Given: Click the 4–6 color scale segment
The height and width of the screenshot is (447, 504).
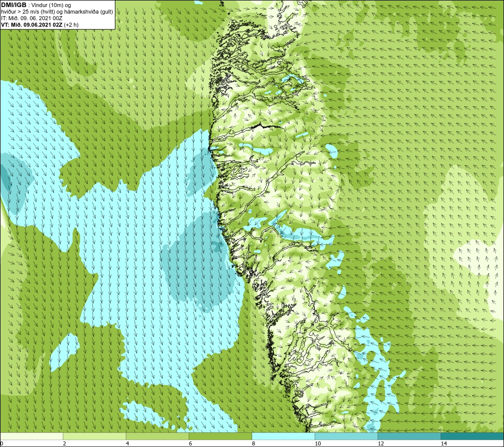Looking at the screenshot, I should [157, 436].
